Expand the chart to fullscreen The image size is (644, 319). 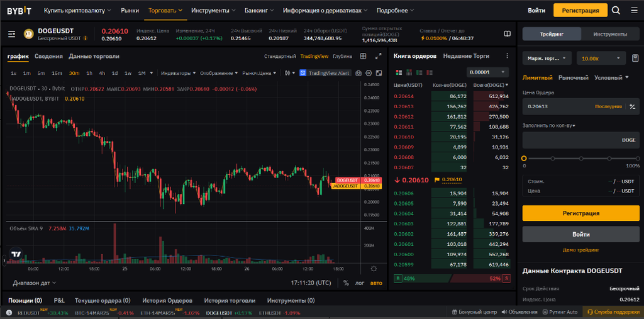pos(378,56)
